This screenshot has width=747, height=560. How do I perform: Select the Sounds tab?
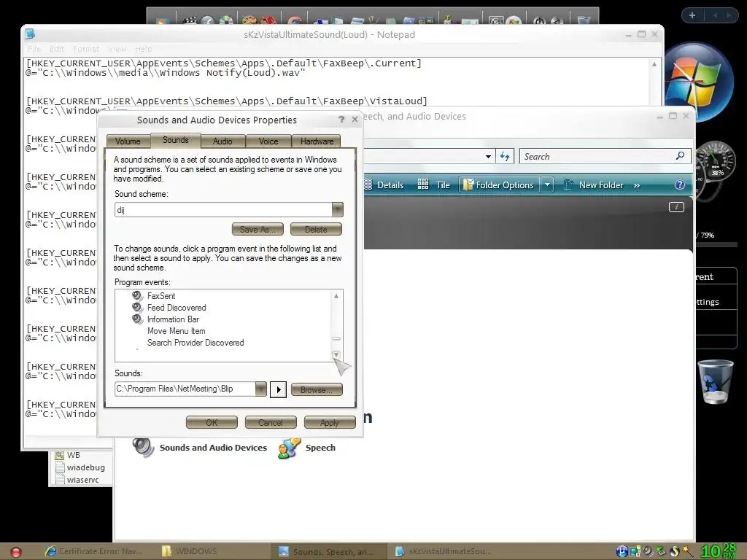point(176,140)
